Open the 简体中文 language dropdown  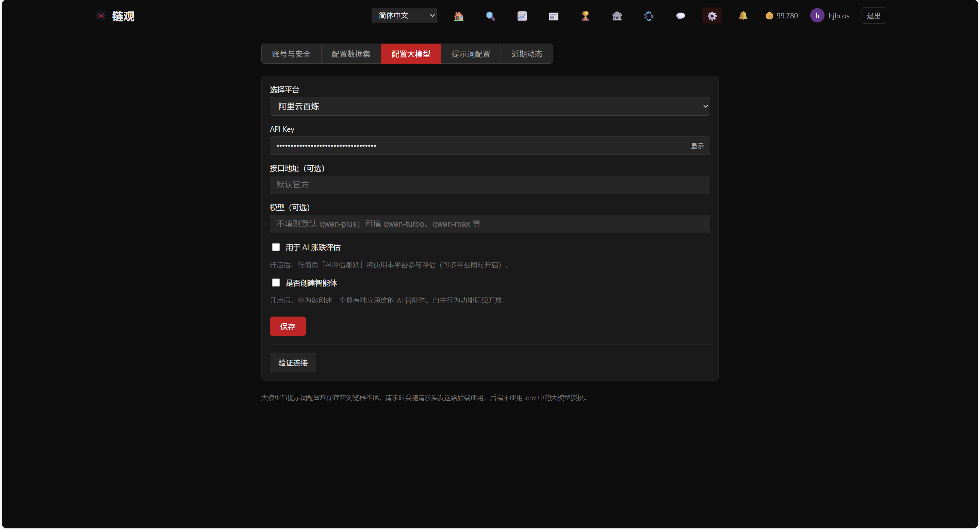404,16
